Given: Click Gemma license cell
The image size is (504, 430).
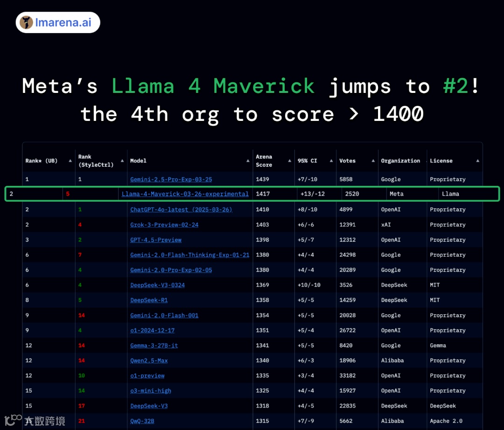Looking at the screenshot, I should click(x=438, y=346).
